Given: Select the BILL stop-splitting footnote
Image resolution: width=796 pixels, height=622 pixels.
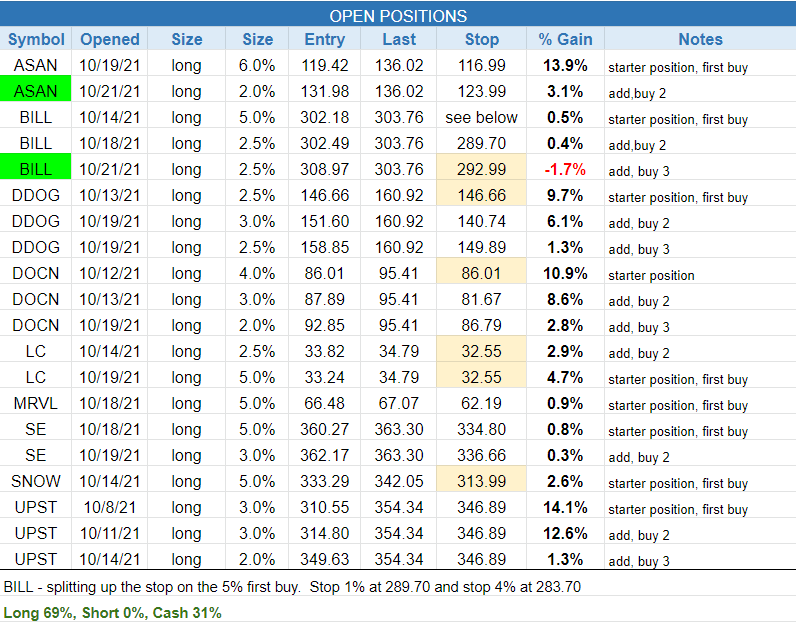Looking at the screenshot, I should pyautogui.click(x=292, y=587).
